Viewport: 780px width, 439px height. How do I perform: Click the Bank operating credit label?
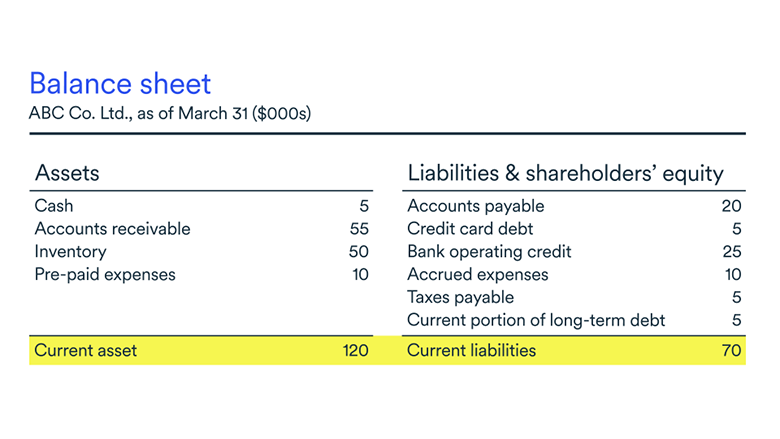(x=489, y=252)
